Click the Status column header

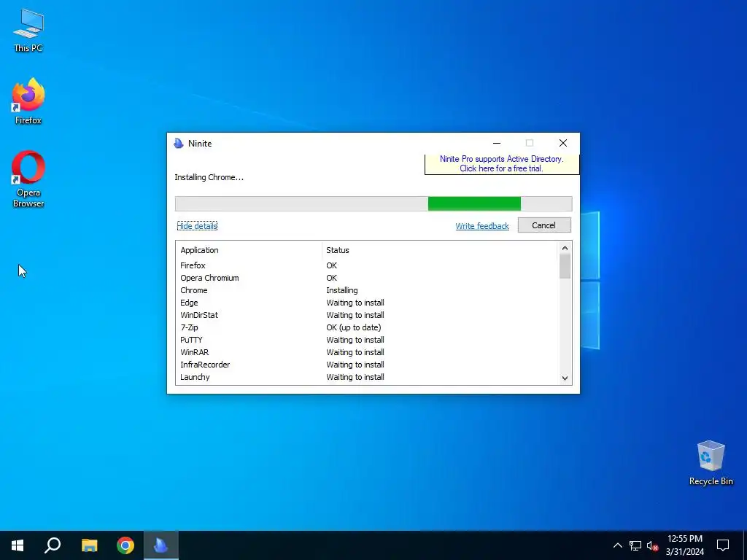point(439,250)
